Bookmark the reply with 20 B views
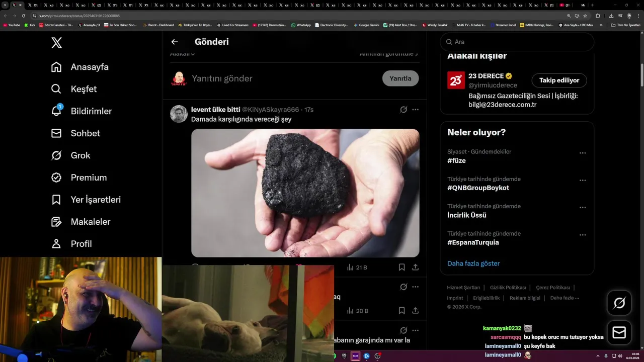 [x=401, y=311]
